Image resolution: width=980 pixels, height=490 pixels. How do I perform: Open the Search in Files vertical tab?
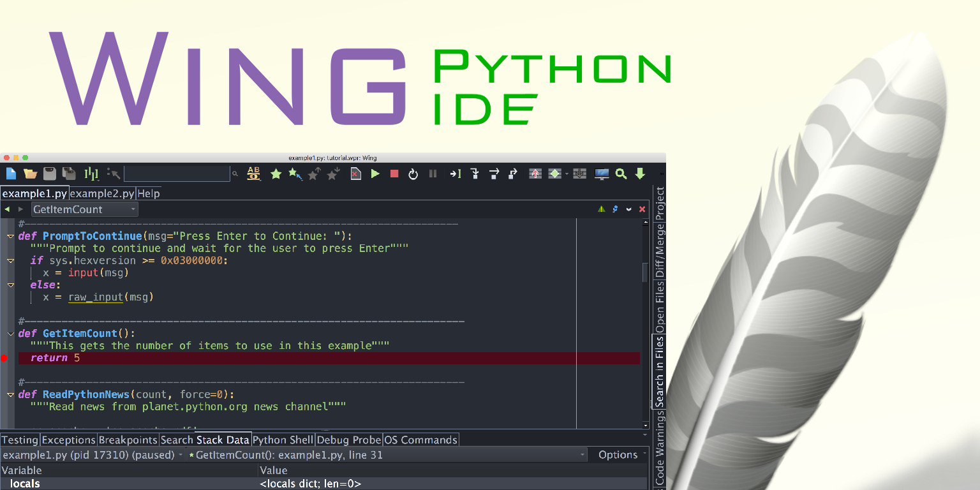[x=660, y=371]
